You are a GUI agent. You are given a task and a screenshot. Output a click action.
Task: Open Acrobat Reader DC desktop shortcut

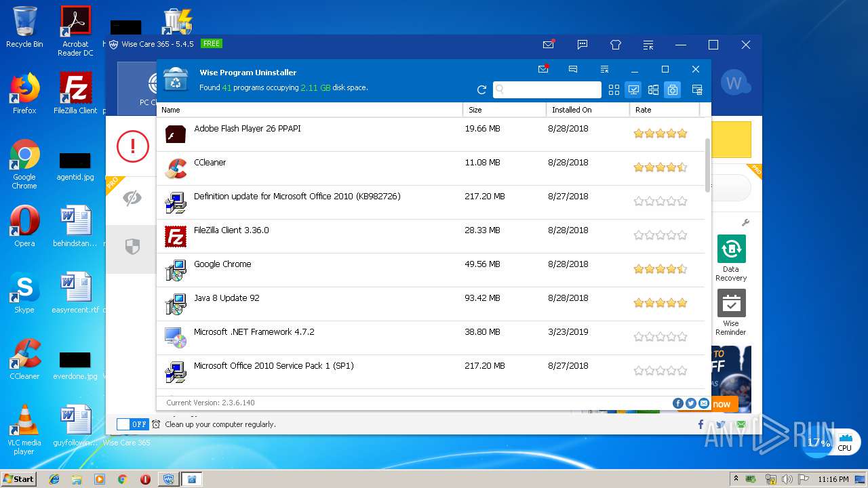[75, 31]
